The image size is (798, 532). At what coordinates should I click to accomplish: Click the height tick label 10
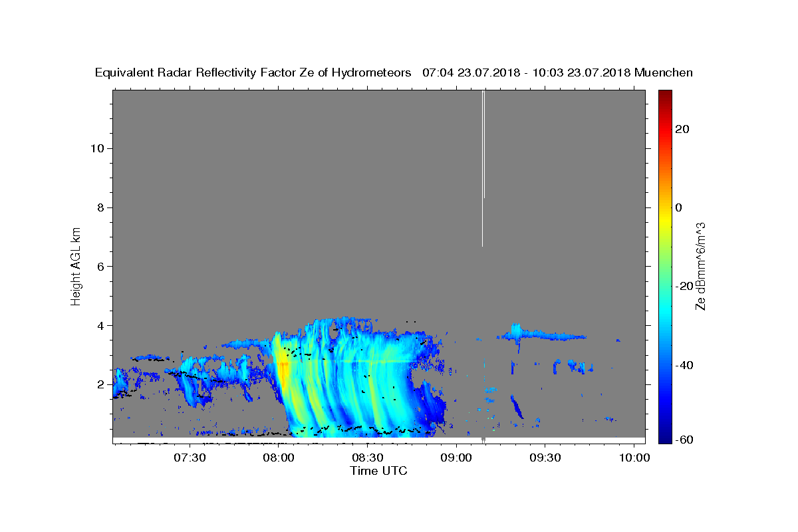(97, 148)
